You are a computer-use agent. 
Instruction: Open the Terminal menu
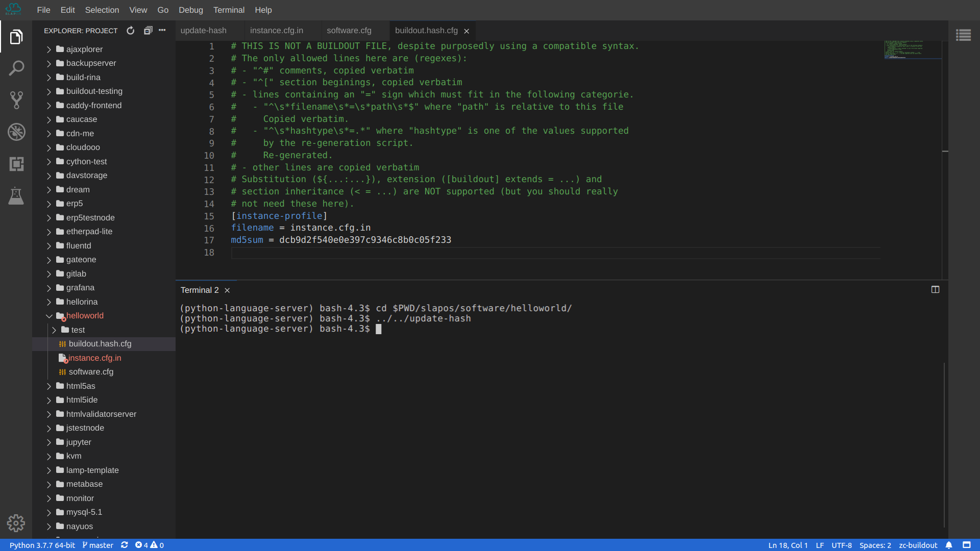point(229,10)
